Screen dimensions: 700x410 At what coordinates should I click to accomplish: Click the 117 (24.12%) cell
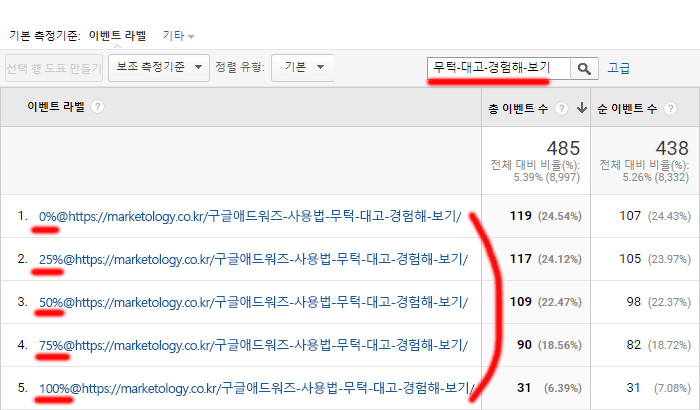tap(536, 259)
